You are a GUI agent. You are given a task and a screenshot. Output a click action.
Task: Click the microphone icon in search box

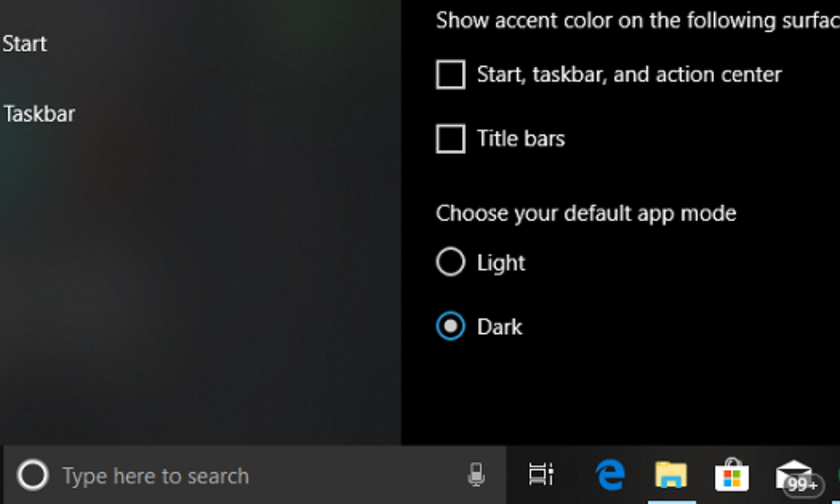476,475
